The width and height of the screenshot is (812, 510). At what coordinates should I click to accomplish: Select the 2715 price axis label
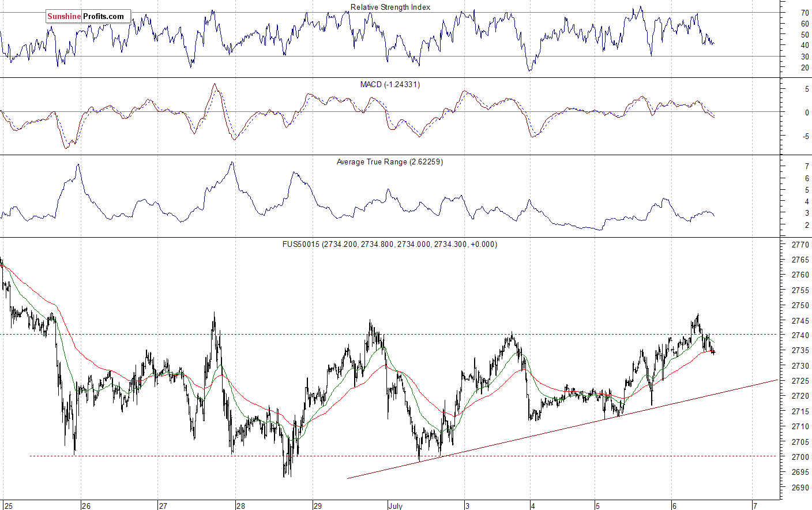[800, 412]
